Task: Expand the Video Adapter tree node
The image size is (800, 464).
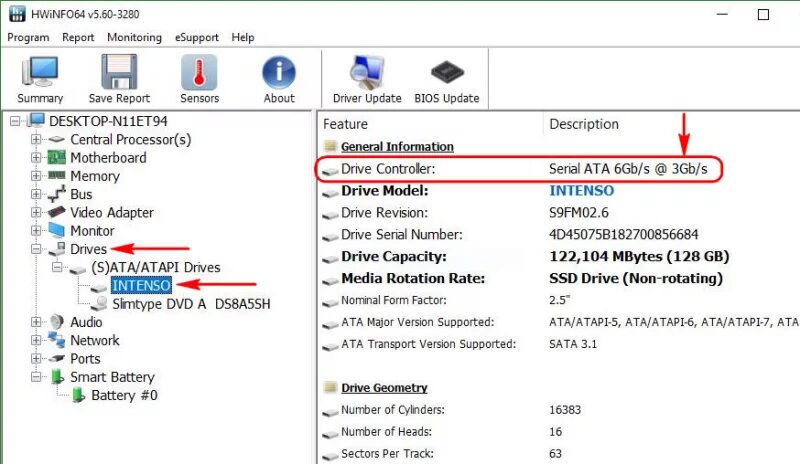Action: tap(36, 212)
